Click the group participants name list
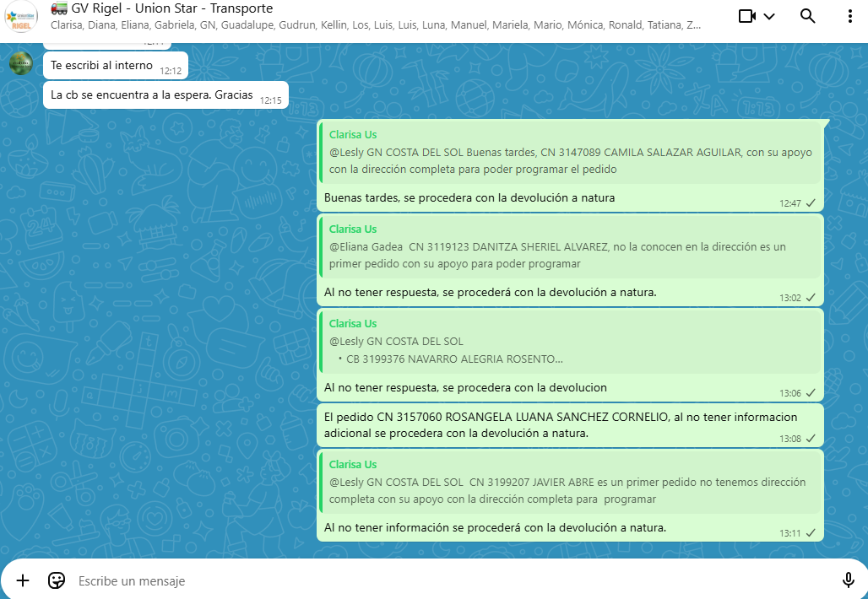Screen dimensions: 868x599 [376, 25]
